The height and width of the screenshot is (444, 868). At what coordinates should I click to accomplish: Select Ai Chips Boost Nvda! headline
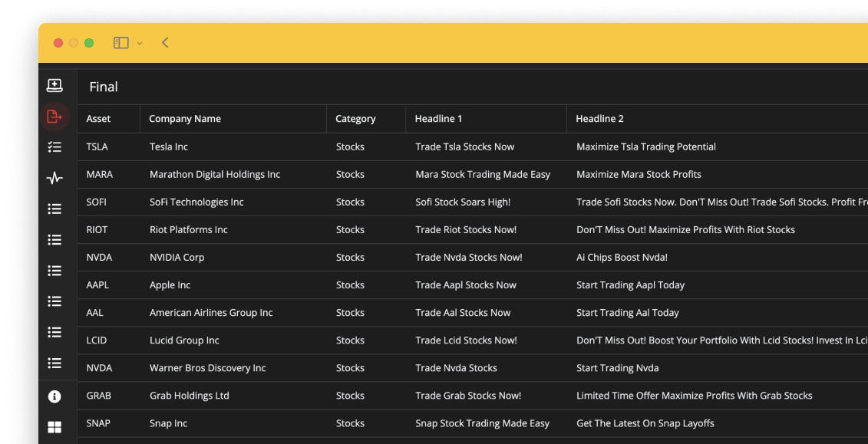click(x=622, y=258)
